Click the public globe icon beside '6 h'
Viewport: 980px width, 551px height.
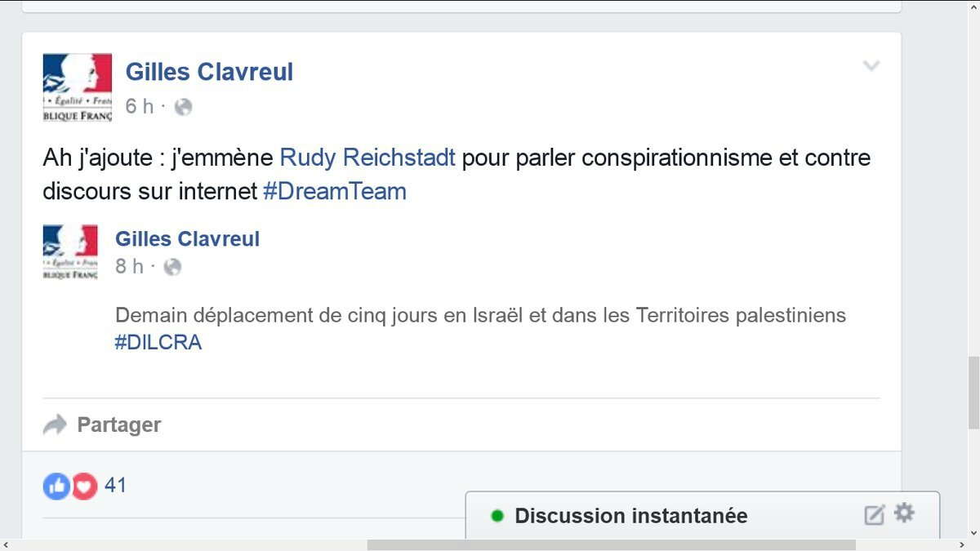pos(184,107)
